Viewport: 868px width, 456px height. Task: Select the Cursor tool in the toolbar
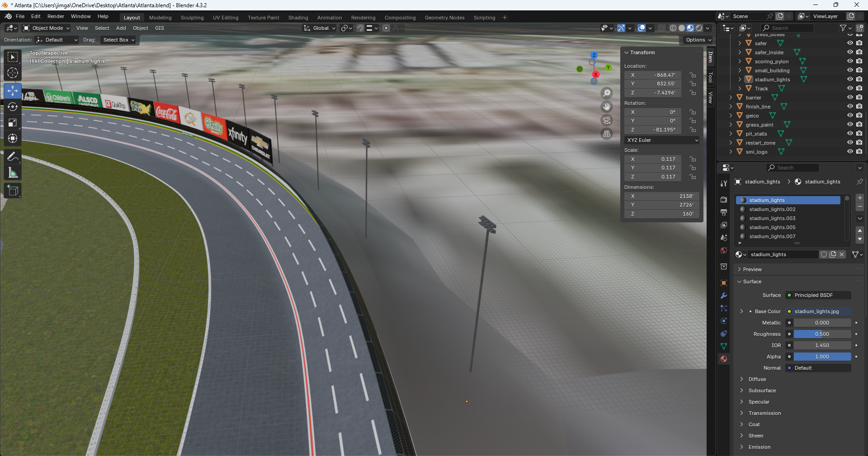[x=13, y=73]
